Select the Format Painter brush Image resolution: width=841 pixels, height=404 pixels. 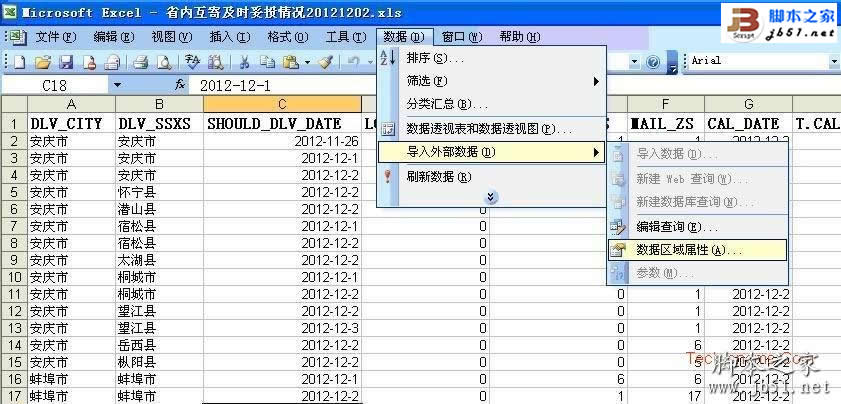[x=326, y=62]
